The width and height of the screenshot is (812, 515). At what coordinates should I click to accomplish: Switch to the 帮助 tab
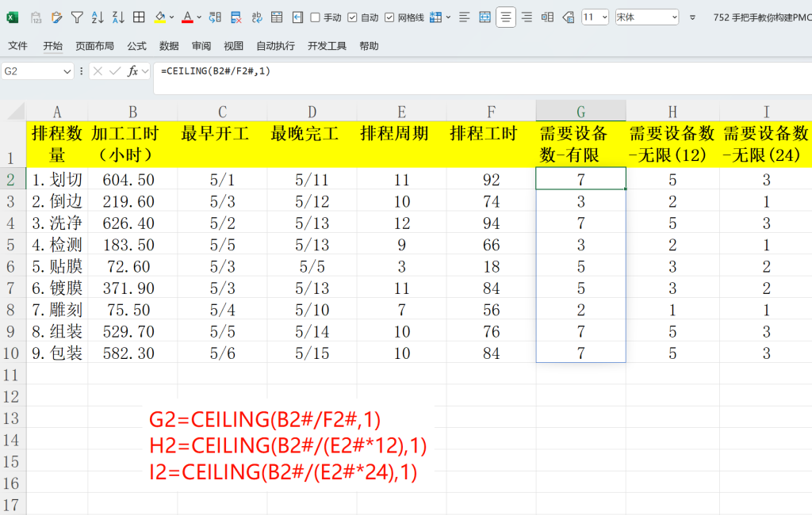click(x=369, y=46)
